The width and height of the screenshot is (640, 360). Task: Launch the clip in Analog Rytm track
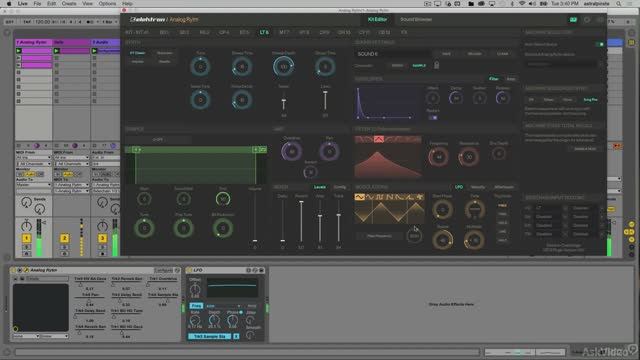19,51
